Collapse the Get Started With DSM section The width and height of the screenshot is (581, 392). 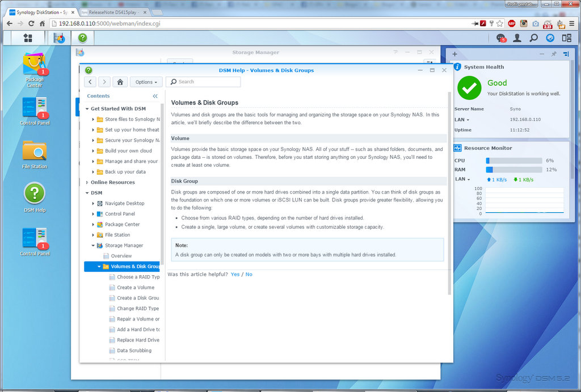point(87,109)
